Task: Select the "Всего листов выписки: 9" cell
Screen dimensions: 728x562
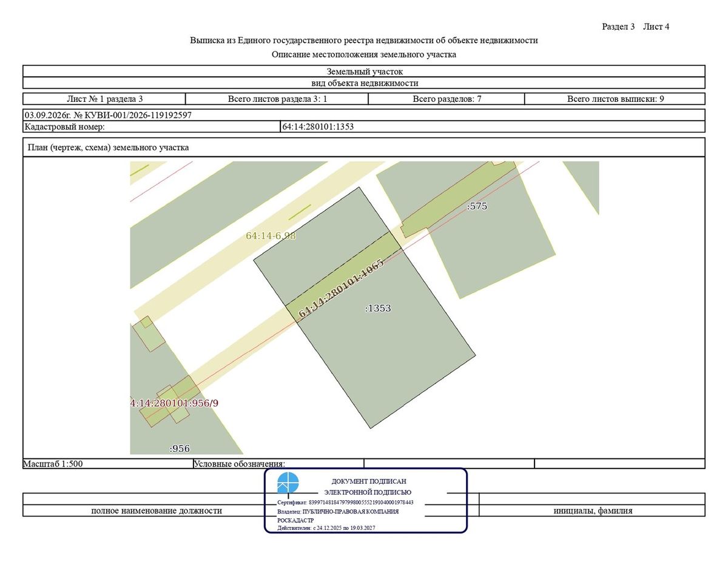Action: (x=615, y=99)
